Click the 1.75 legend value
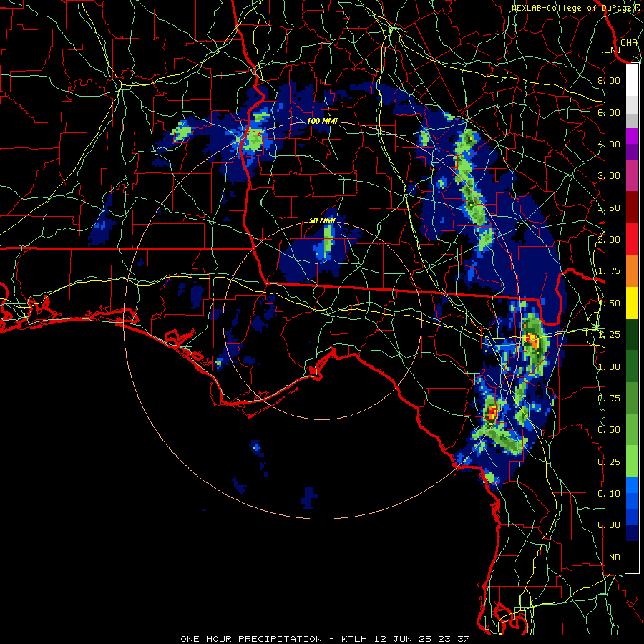Viewport: 644px width, 644px height. point(609,271)
